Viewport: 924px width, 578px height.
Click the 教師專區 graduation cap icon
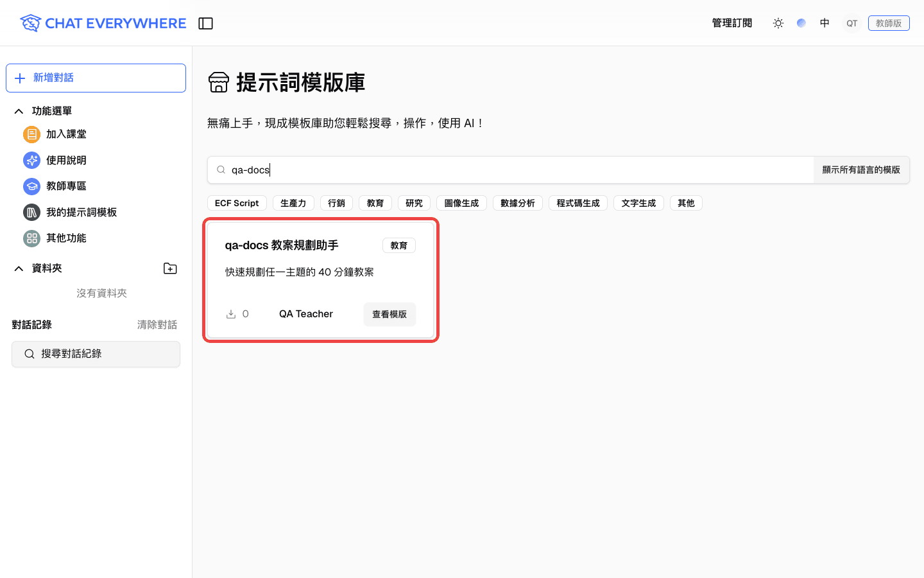(x=31, y=186)
